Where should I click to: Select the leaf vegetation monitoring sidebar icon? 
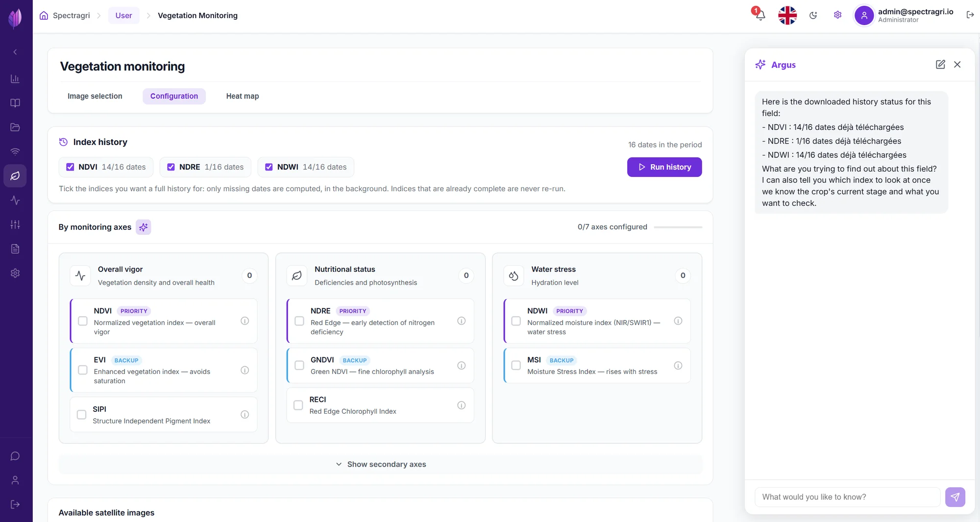pos(15,176)
